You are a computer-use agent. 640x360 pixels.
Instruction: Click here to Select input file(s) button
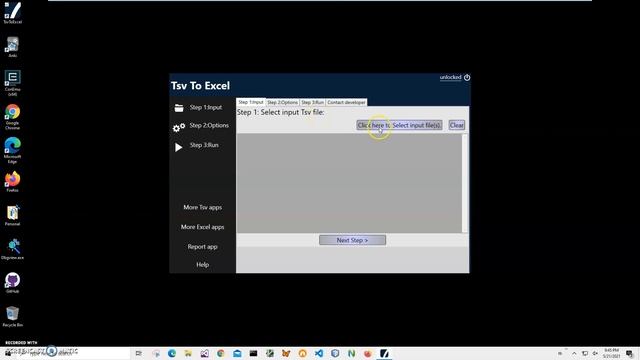pyautogui.click(x=399, y=125)
